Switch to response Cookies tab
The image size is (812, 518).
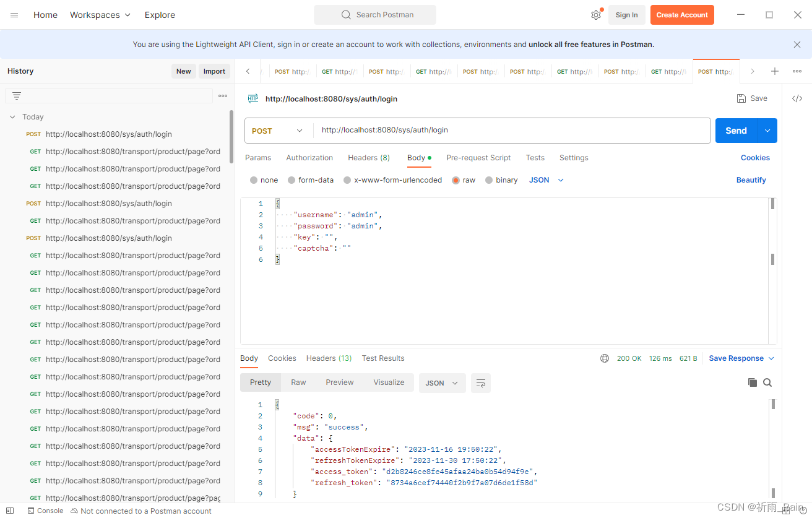(282, 358)
